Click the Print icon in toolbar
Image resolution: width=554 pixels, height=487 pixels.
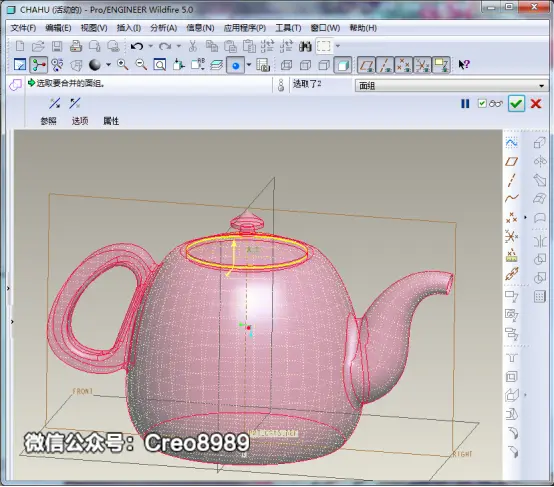[x=76, y=46]
